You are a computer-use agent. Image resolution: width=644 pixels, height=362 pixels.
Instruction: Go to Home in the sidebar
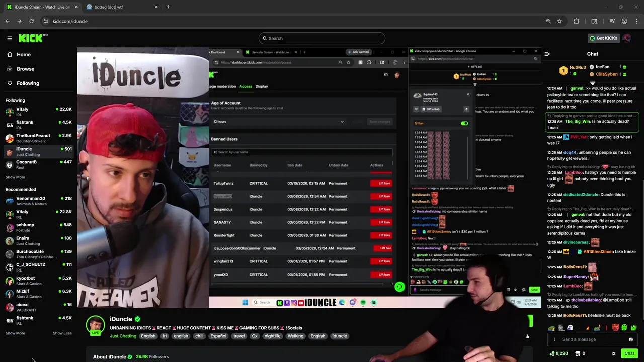(18, 54)
